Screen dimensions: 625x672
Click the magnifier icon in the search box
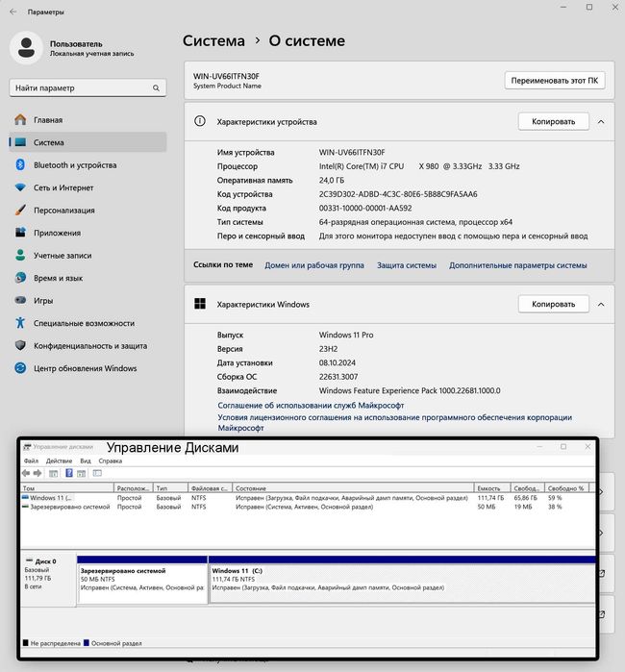pos(156,87)
